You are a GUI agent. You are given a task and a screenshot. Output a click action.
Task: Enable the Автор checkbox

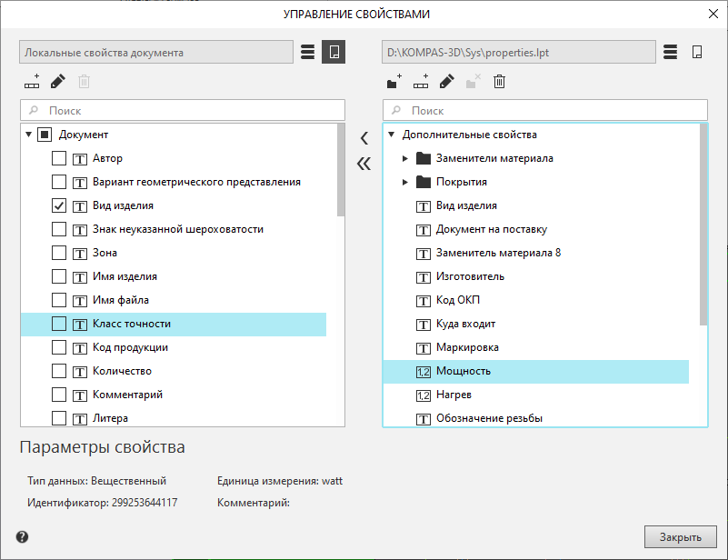pos(59,158)
